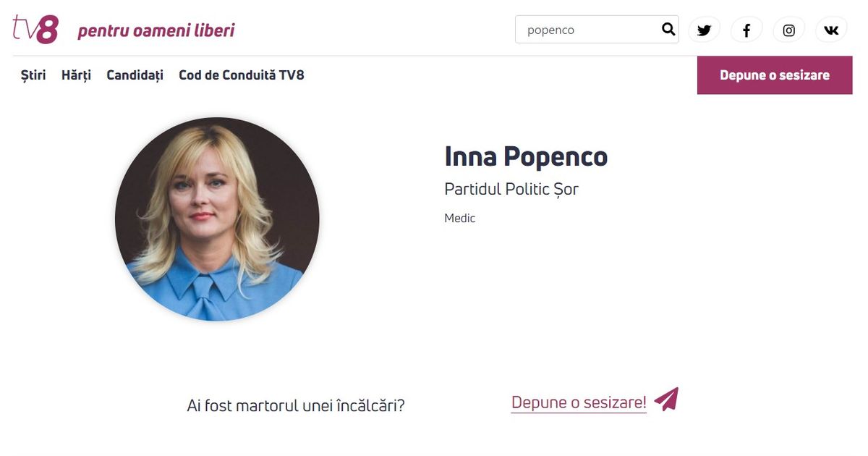Go to the Candidați section
The image size is (868, 456).
pyautogui.click(x=135, y=75)
